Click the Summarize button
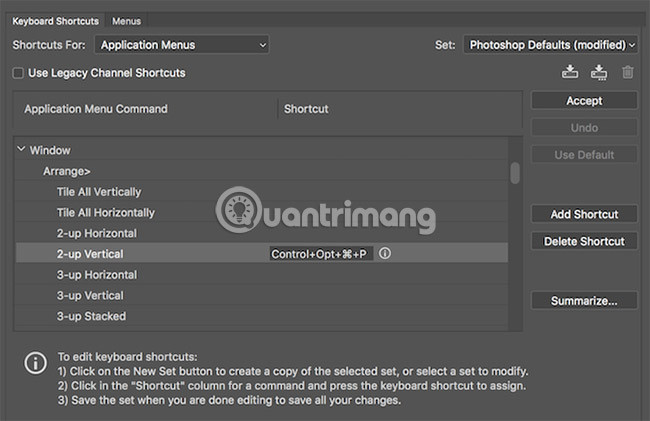 click(x=584, y=300)
